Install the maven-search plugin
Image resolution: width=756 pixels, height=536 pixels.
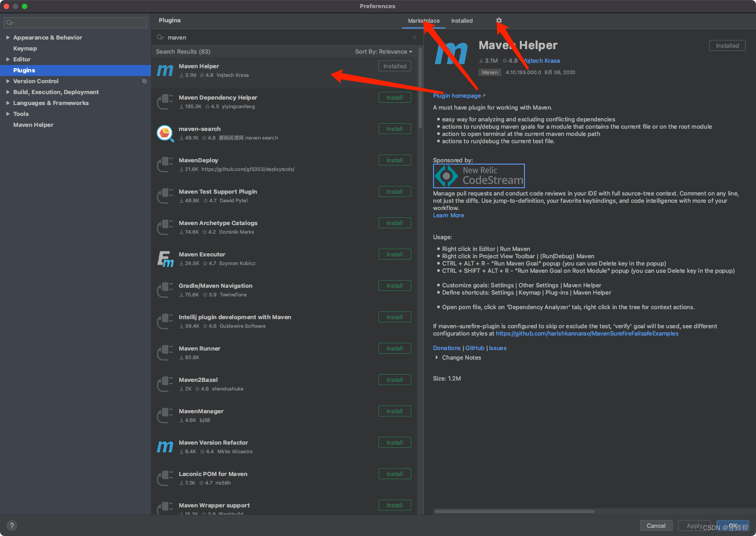click(394, 129)
